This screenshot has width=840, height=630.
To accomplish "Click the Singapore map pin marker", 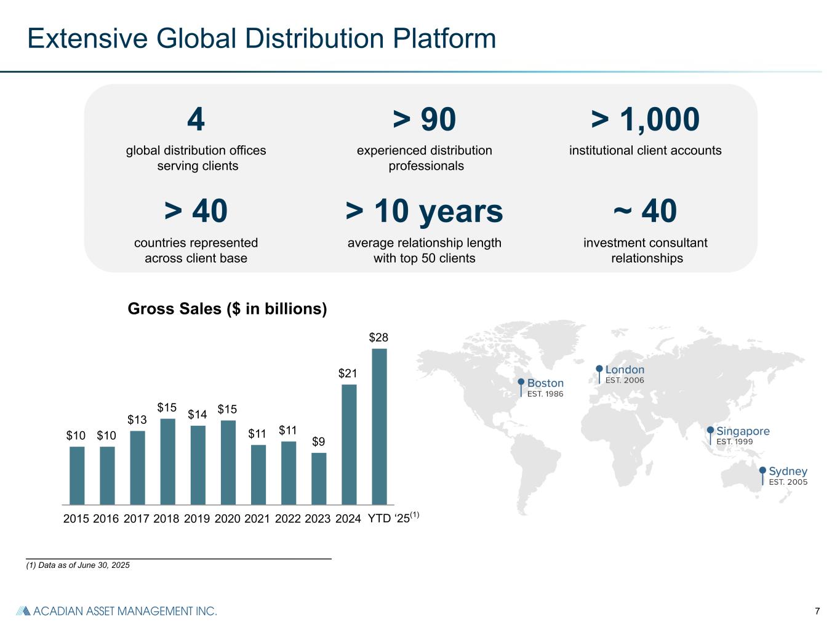I will coord(710,431).
